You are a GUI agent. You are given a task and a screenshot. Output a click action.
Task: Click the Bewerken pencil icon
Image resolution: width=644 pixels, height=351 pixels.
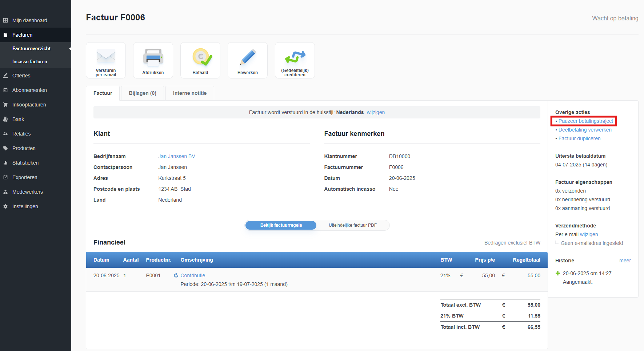pyautogui.click(x=248, y=57)
